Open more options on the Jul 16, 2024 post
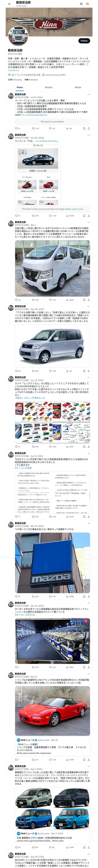Screen dimensions: 98x868 (89, 95)
